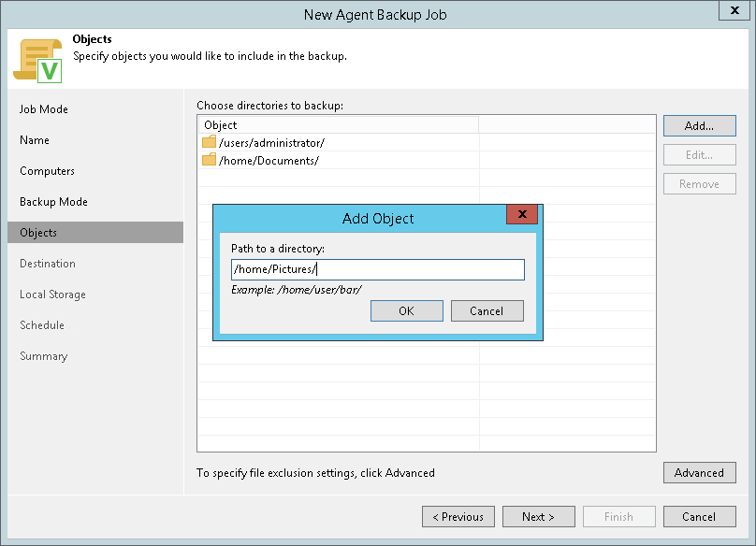Close the Add Object dialog with X
756x546 pixels.
[521, 215]
